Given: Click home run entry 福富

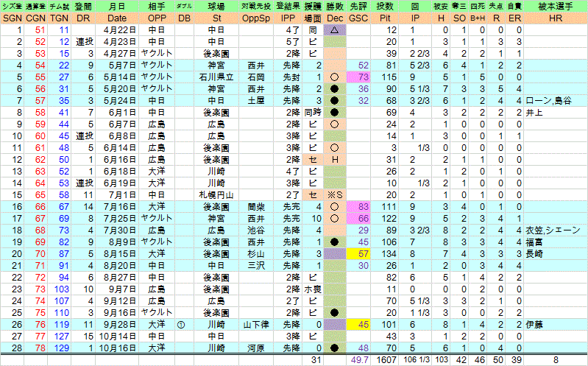Looking at the screenshot, I should pyautogui.click(x=534, y=242).
